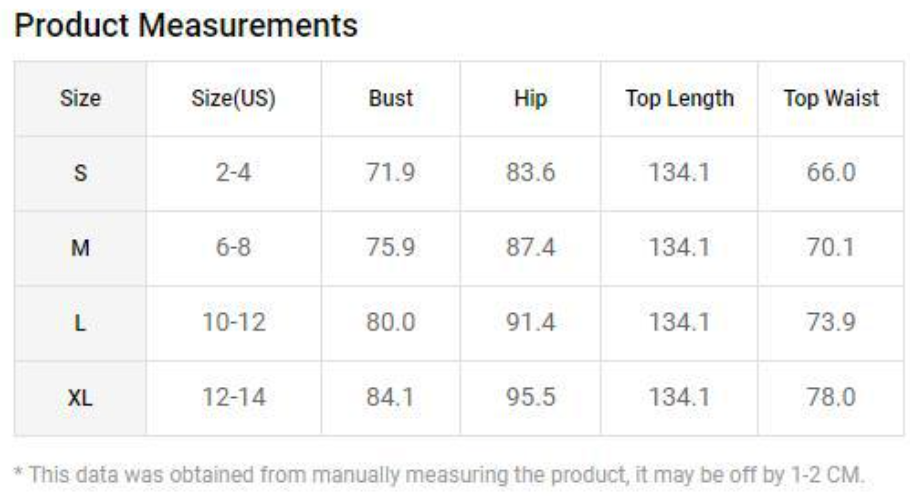Image resolution: width=910 pixels, height=500 pixels.
Task: Select the L size row label
Action: click(x=80, y=323)
